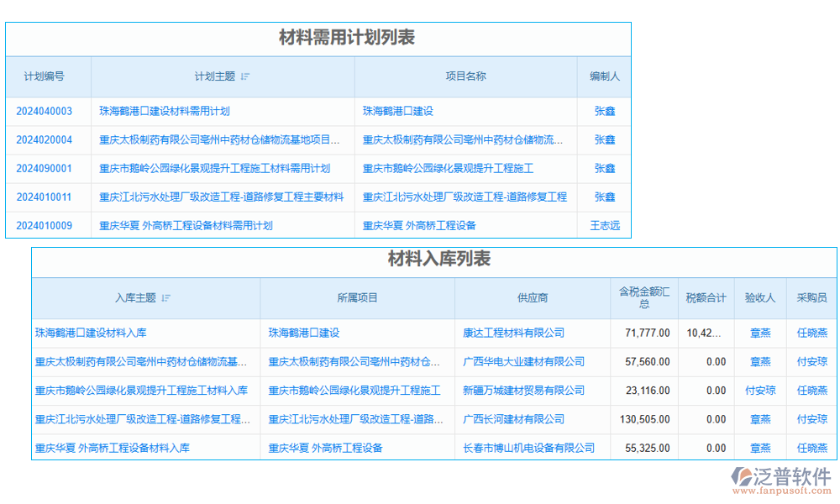Open supplier 长春市博山机电设备有限公司
840x504 pixels.
[x=528, y=448]
